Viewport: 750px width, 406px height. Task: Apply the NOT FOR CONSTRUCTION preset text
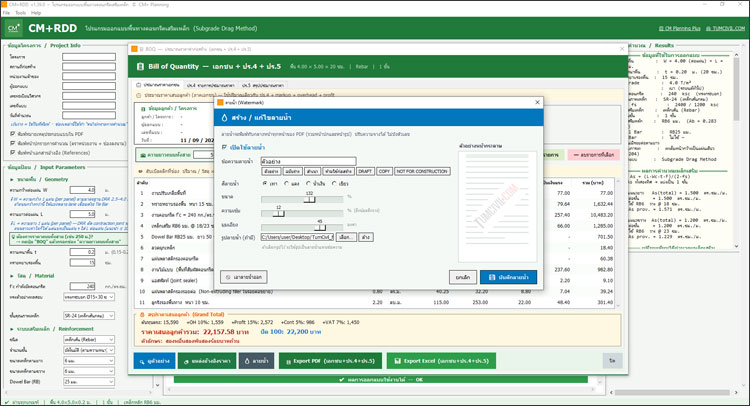click(x=422, y=171)
